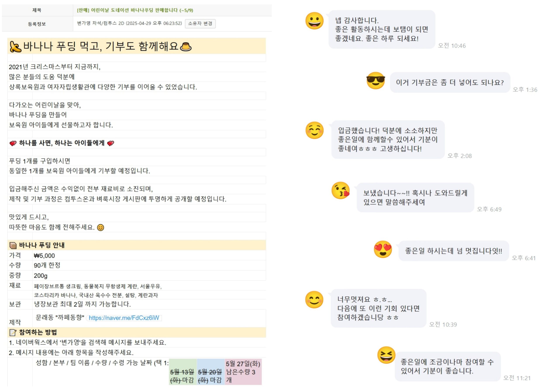Click the grinning face emoji avatar
The height and width of the screenshot is (392, 559).
tap(314, 21)
